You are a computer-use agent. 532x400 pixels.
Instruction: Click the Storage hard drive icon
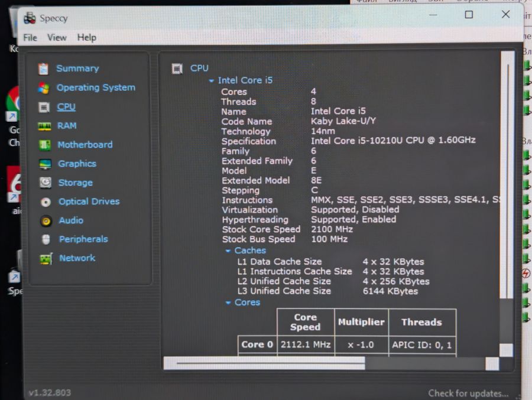(x=45, y=183)
